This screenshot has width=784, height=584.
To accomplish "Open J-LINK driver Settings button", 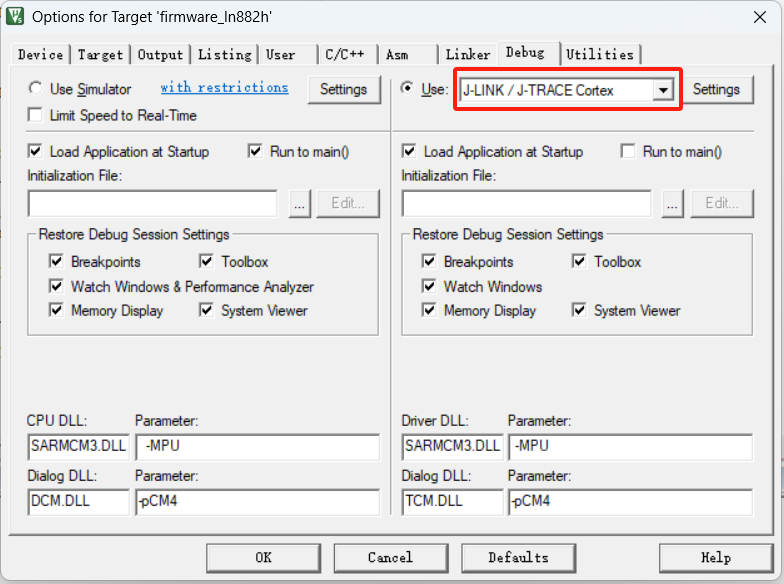I will pos(716,90).
